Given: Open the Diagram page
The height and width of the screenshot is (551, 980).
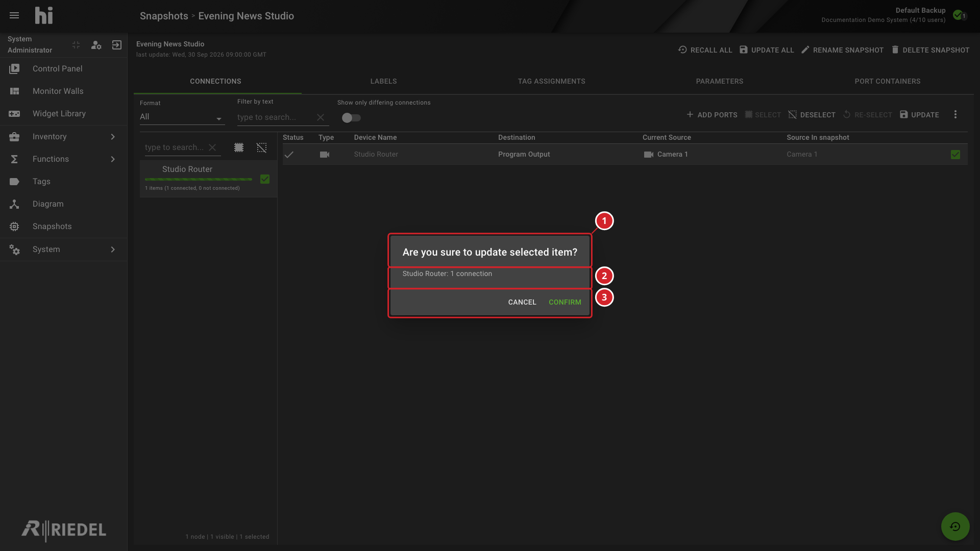Looking at the screenshot, I should coord(64,204).
